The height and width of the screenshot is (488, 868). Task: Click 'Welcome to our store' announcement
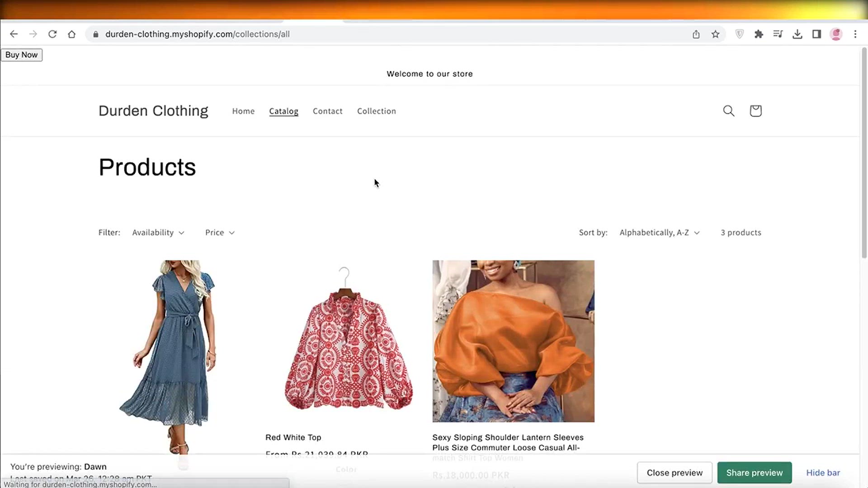click(x=429, y=74)
